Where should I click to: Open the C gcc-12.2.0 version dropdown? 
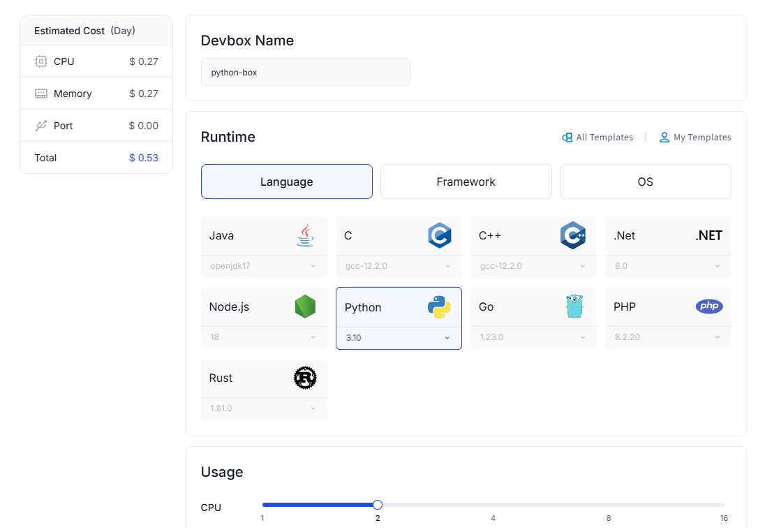tap(399, 266)
